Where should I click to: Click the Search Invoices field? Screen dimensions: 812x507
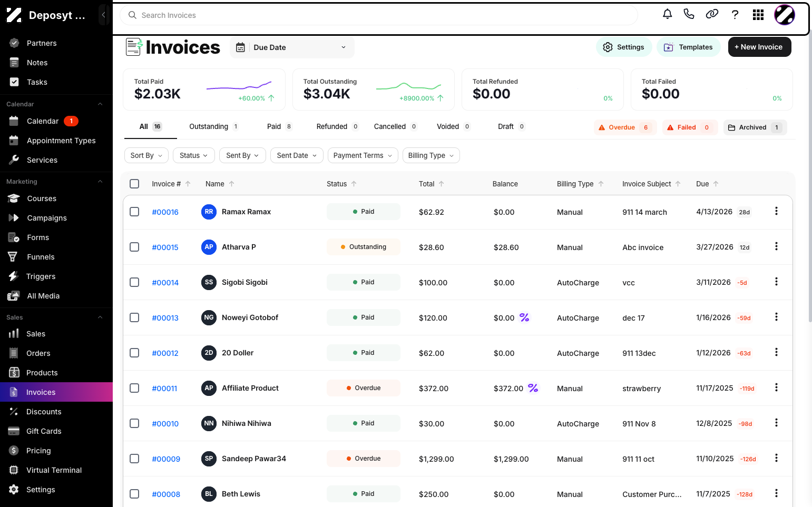coord(379,15)
